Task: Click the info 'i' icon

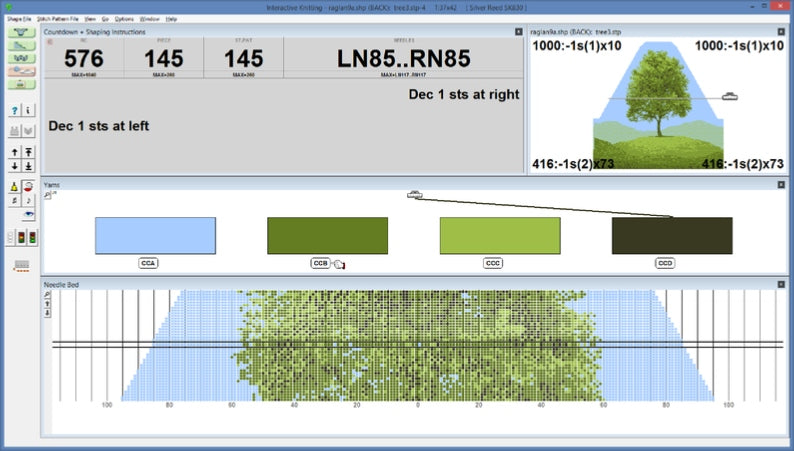Action: pos(28,110)
